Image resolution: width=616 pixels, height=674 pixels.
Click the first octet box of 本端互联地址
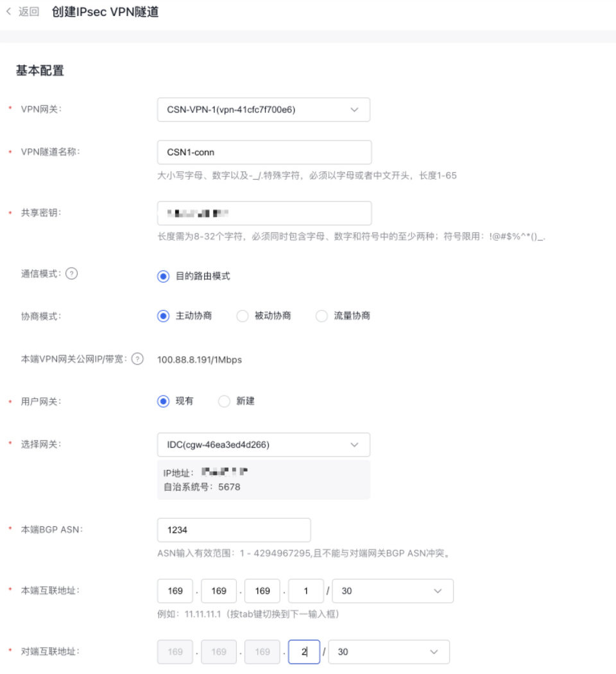coord(175,591)
